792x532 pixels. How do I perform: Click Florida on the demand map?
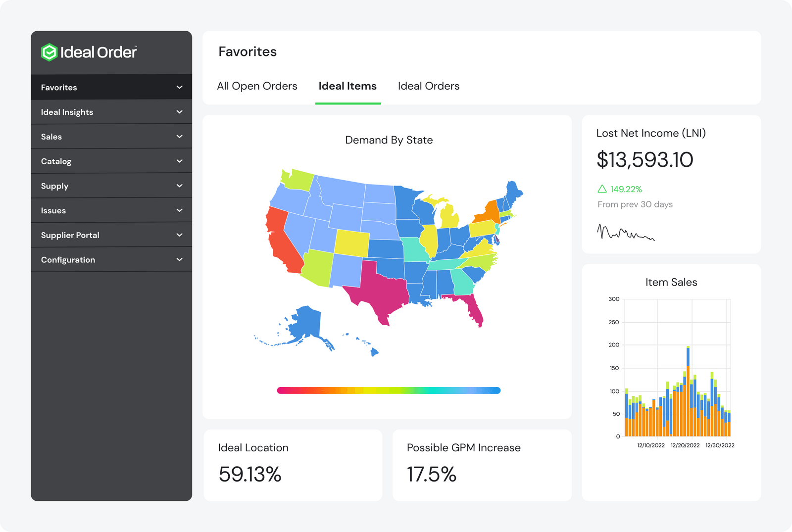click(470, 308)
